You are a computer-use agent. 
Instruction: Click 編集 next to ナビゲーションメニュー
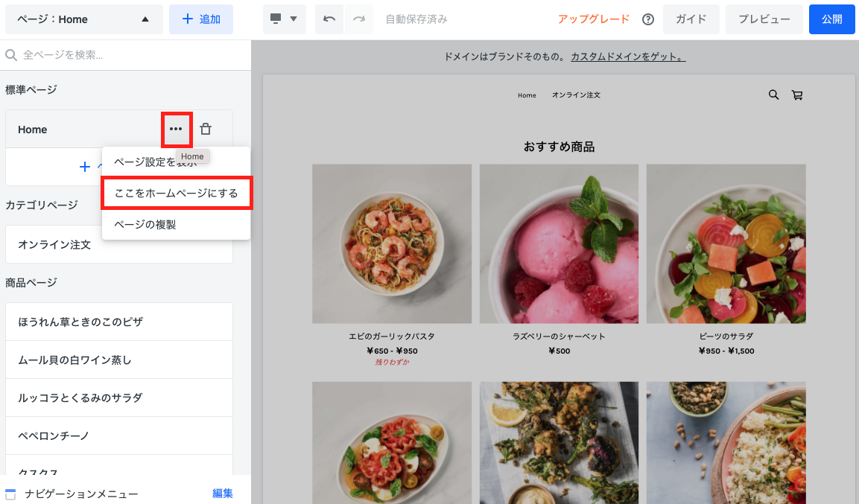pos(223,494)
